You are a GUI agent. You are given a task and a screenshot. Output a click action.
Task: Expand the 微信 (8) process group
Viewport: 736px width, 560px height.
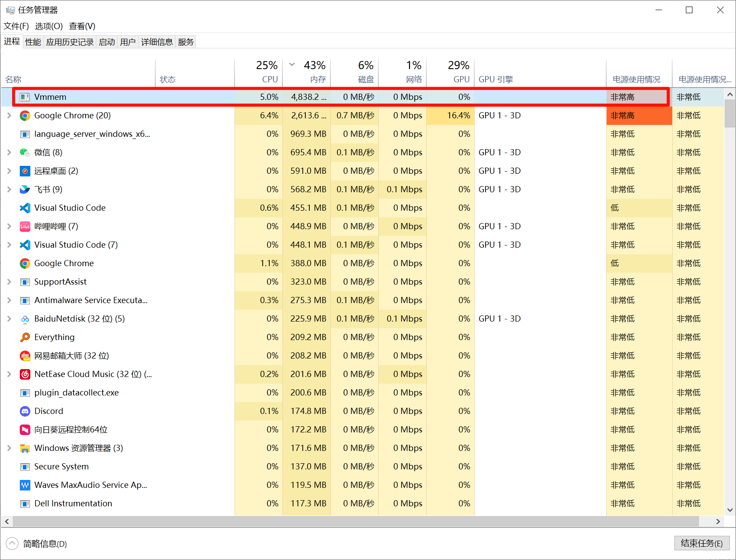9,153
